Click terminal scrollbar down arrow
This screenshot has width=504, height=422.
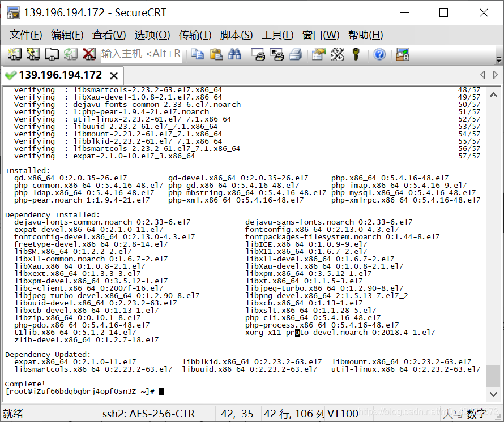click(493, 394)
